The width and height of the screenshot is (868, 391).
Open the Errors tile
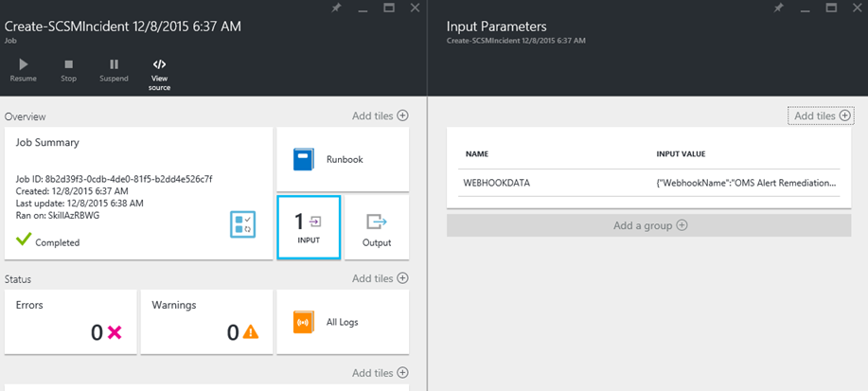pos(71,322)
